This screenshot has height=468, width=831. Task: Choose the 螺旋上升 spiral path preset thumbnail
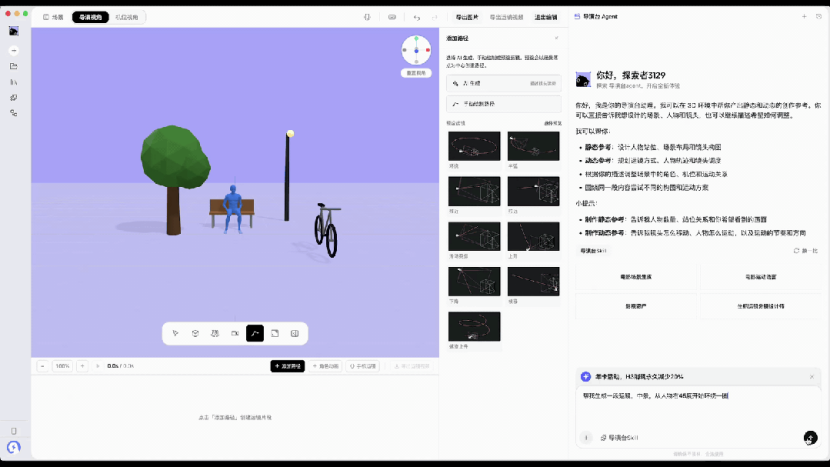pos(474,326)
